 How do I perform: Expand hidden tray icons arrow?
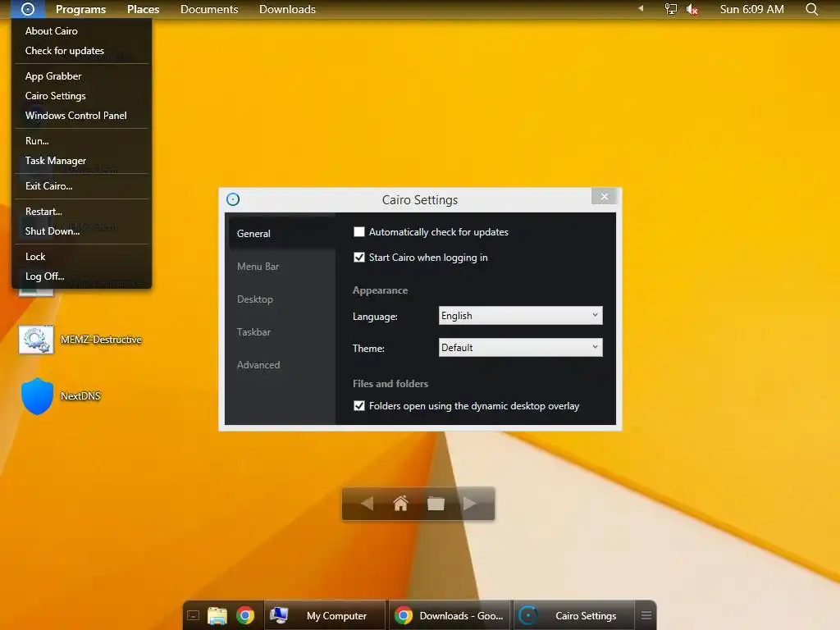(641, 8)
